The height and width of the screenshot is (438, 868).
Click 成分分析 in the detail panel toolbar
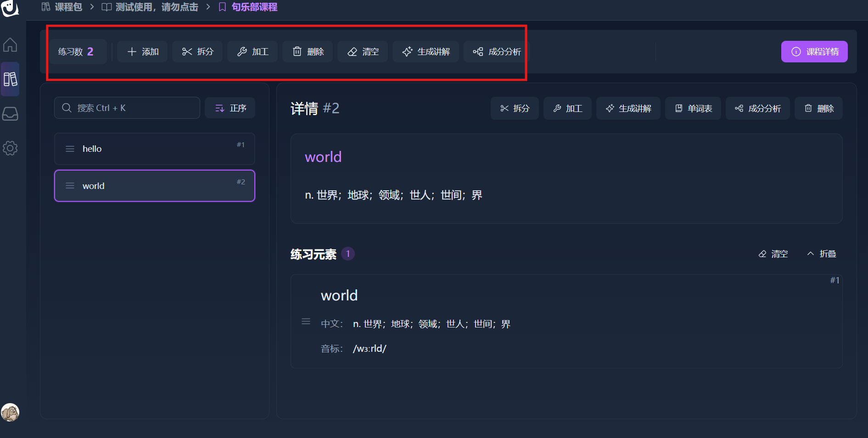(757, 109)
